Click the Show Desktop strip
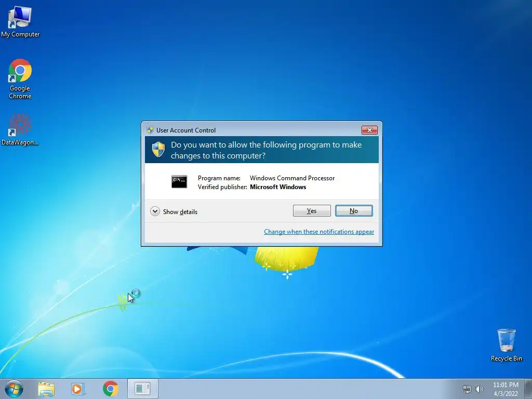532x399 pixels. coord(528,389)
